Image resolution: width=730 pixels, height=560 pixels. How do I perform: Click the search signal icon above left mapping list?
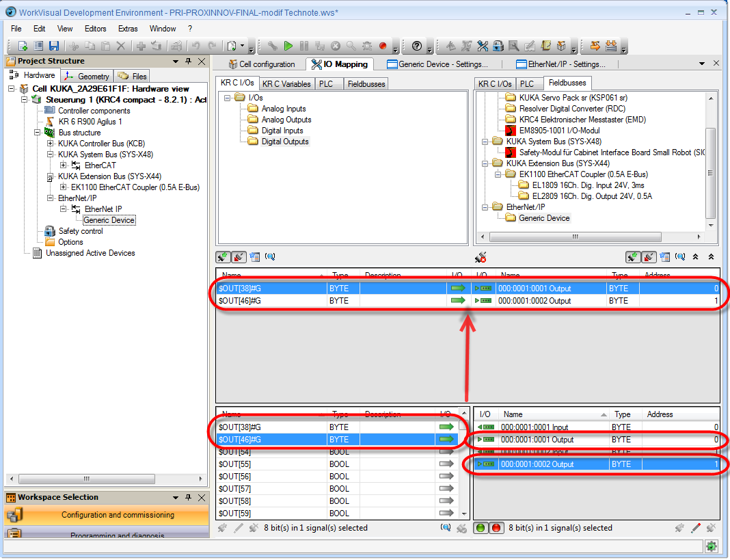tap(270, 256)
